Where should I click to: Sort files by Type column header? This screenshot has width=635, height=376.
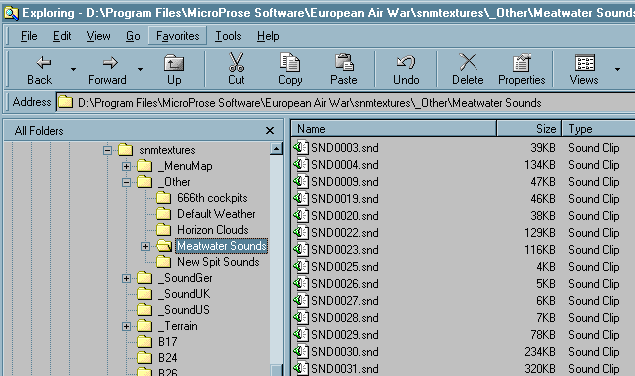[x=599, y=129]
